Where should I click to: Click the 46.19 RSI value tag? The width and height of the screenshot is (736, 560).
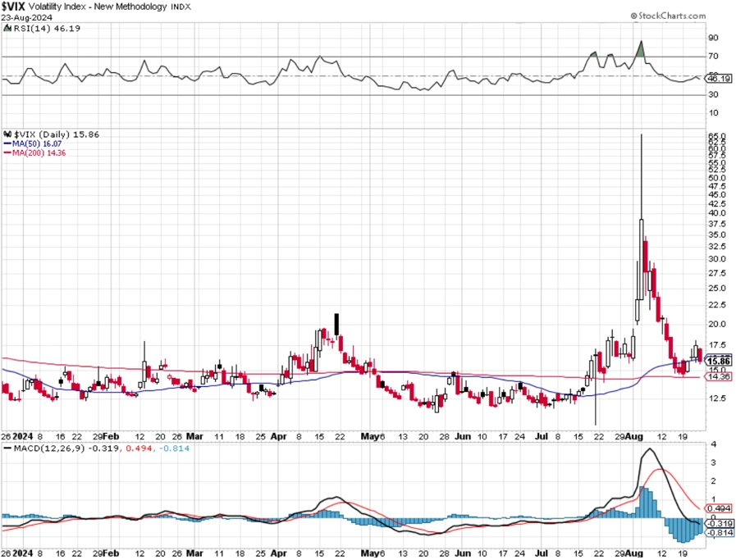tap(719, 79)
